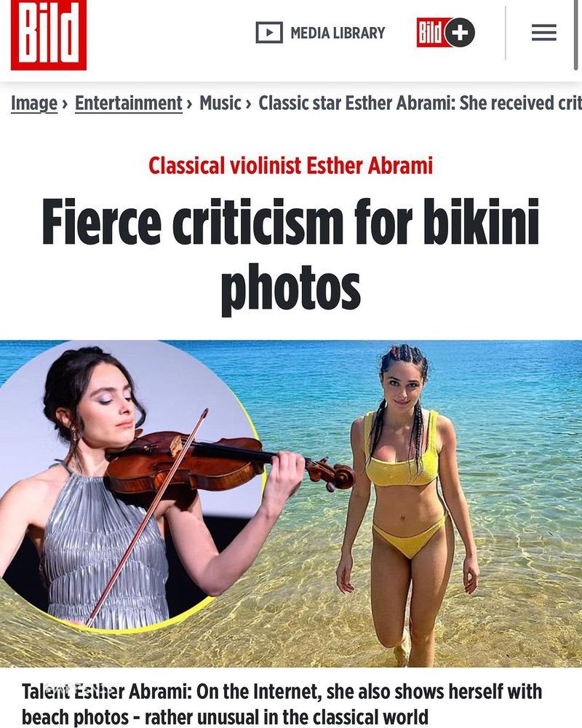Click the page scrollbar at right edge
582x728 pixels.
pos(576,35)
